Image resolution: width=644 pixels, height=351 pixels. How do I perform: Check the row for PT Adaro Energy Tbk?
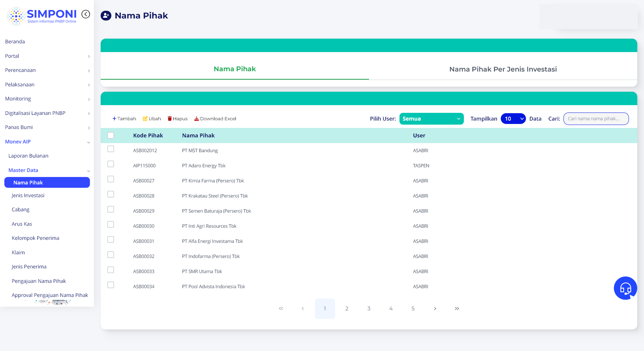(111, 164)
